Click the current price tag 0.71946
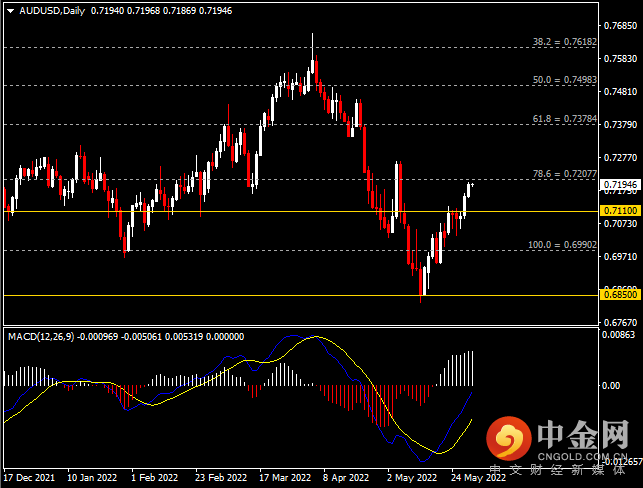 click(x=620, y=185)
